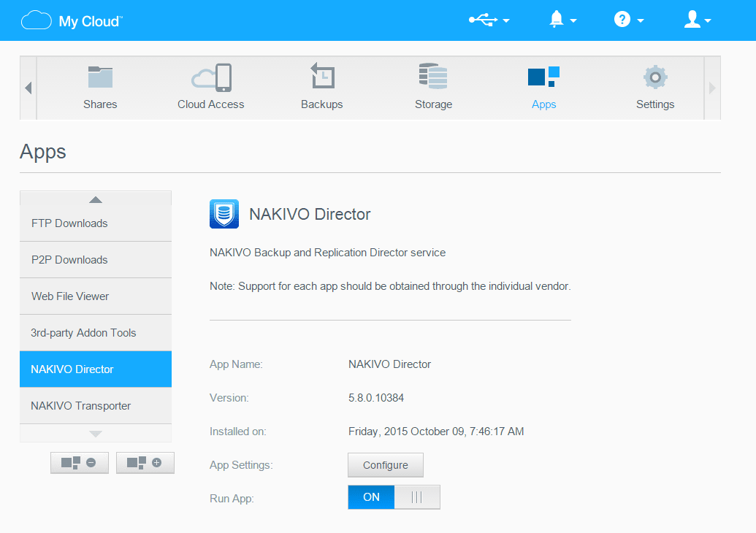
Task: Click the Version label
Action: [229, 398]
